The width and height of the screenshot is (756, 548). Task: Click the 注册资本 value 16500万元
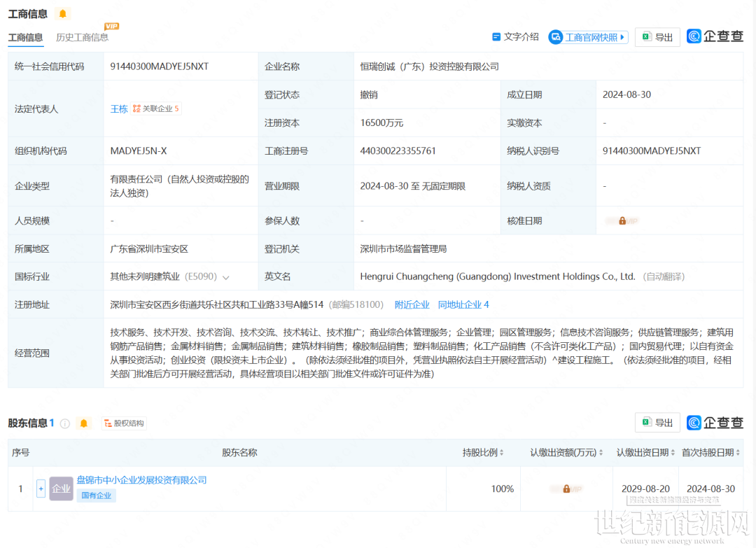tap(381, 123)
